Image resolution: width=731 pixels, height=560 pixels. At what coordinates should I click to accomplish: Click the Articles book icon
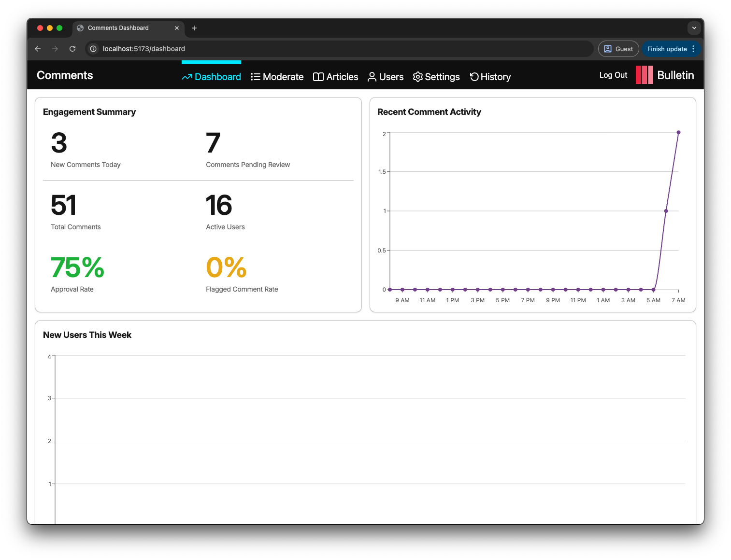(318, 77)
